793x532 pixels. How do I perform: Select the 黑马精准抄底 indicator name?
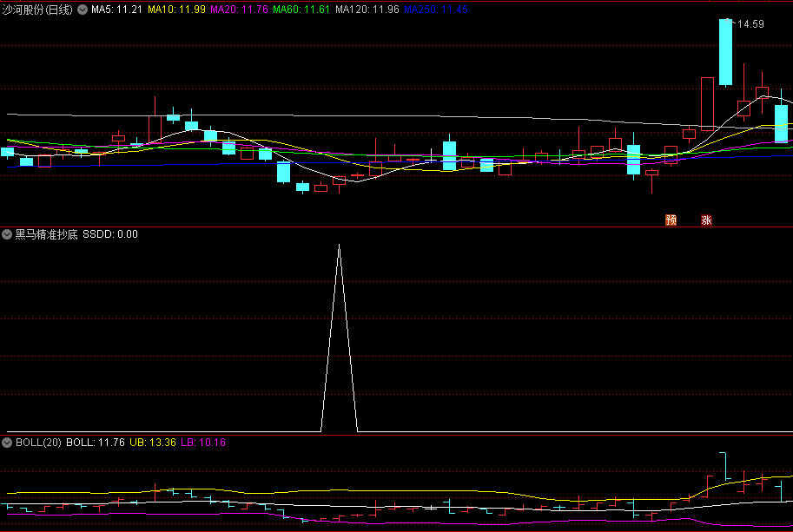coord(47,234)
